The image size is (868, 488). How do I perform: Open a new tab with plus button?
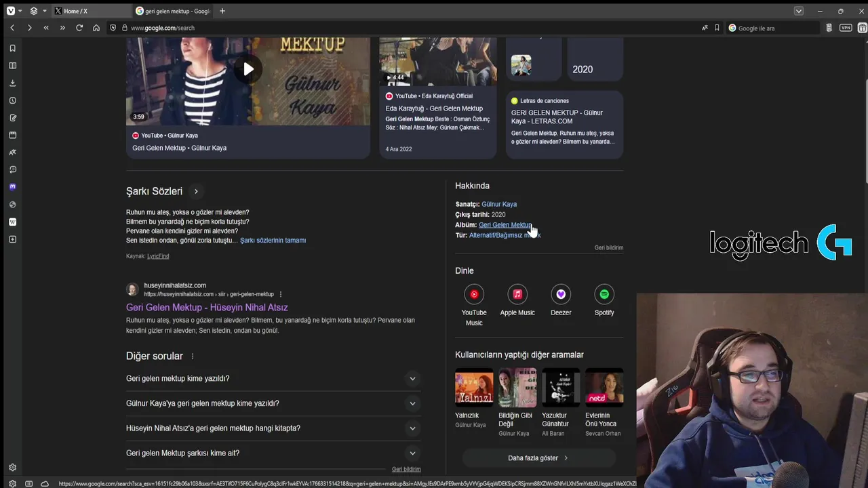coord(222,11)
